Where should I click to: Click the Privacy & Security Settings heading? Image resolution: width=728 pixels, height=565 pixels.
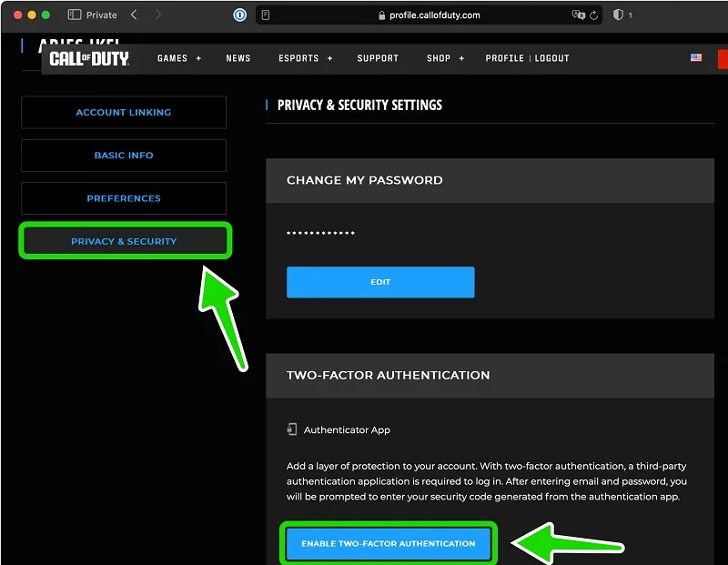(359, 106)
